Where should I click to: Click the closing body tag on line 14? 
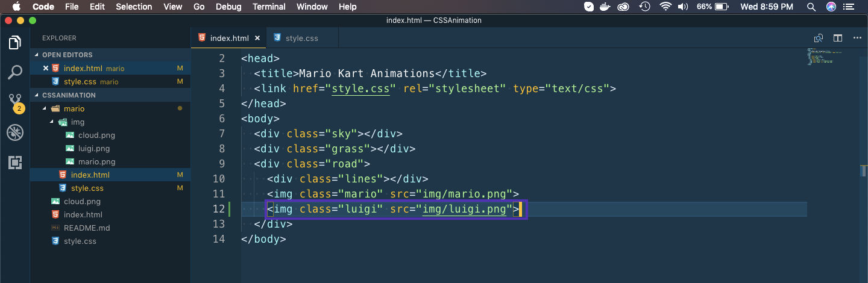(263, 239)
